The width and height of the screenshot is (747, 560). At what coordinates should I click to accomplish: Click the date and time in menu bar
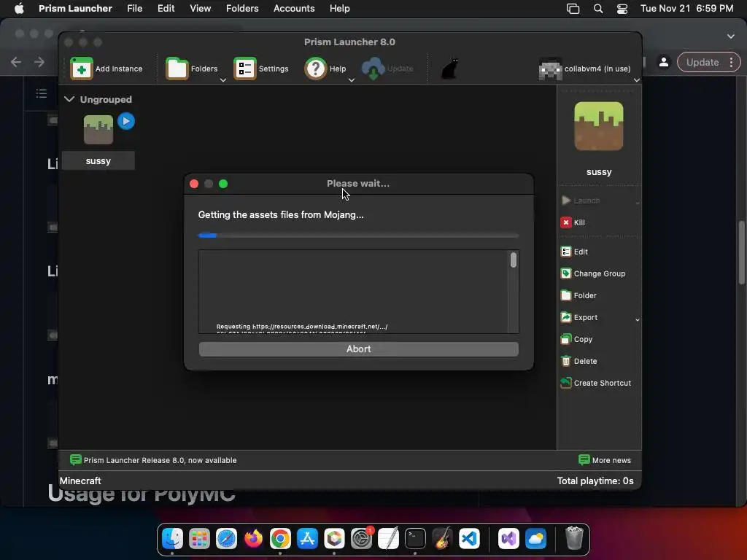point(687,8)
